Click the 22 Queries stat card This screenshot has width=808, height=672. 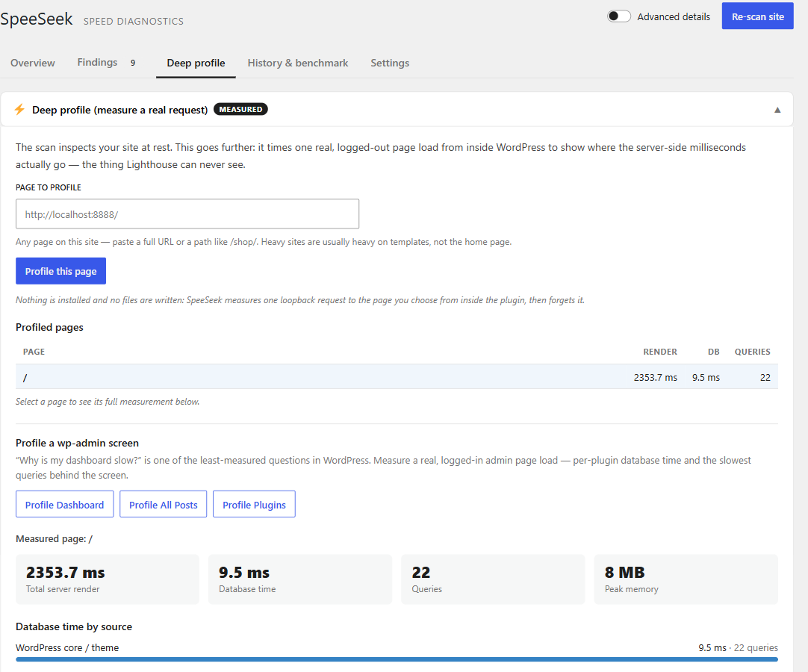(x=493, y=579)
